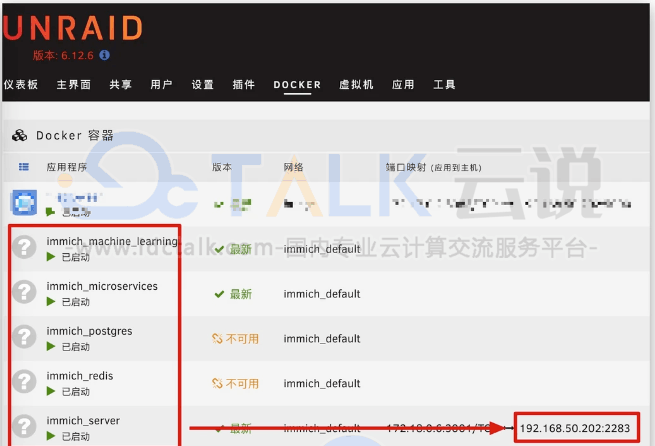Click 不可用 status for immich_postgres
The width and height of the screenshot is (655, 446).
(x=235, y=339)
